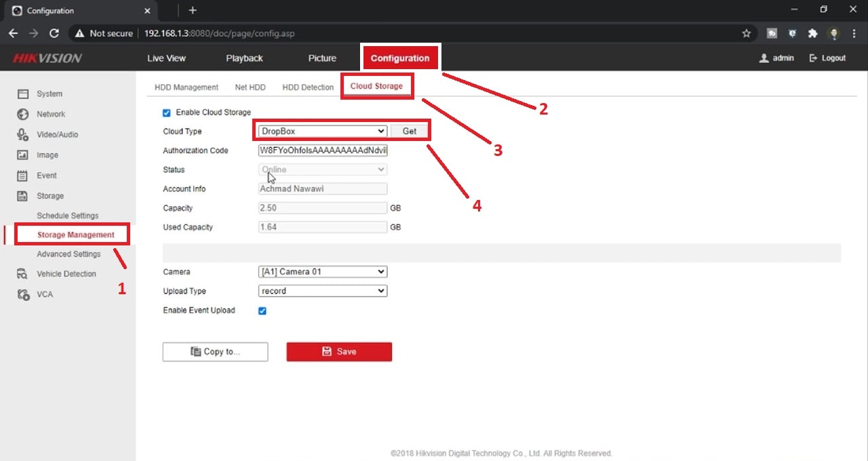Open the HDD Management tab

[186, 87]
